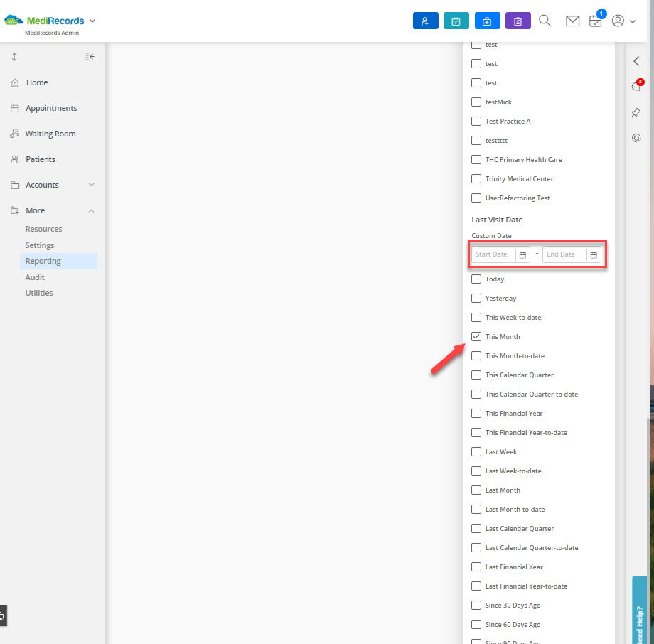Screen dimensions: 654x644
Task: Click the Appointments calendar icon in sidebar
Action: point(15,109)
